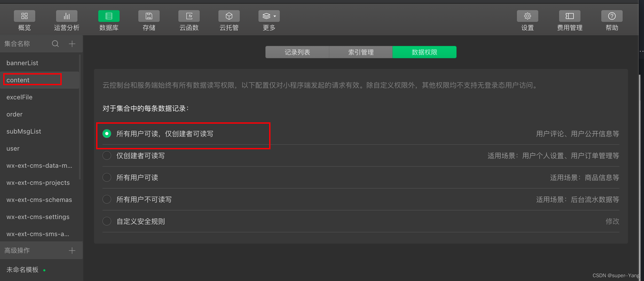Open the wx-ext-cms-settings collection

[40, 217]
